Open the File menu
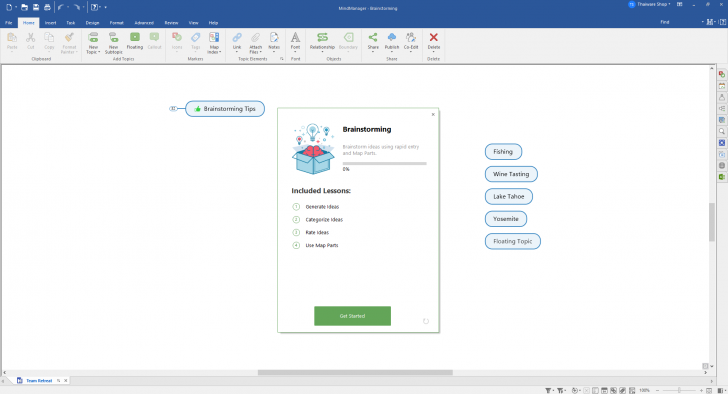 [8, 23]
